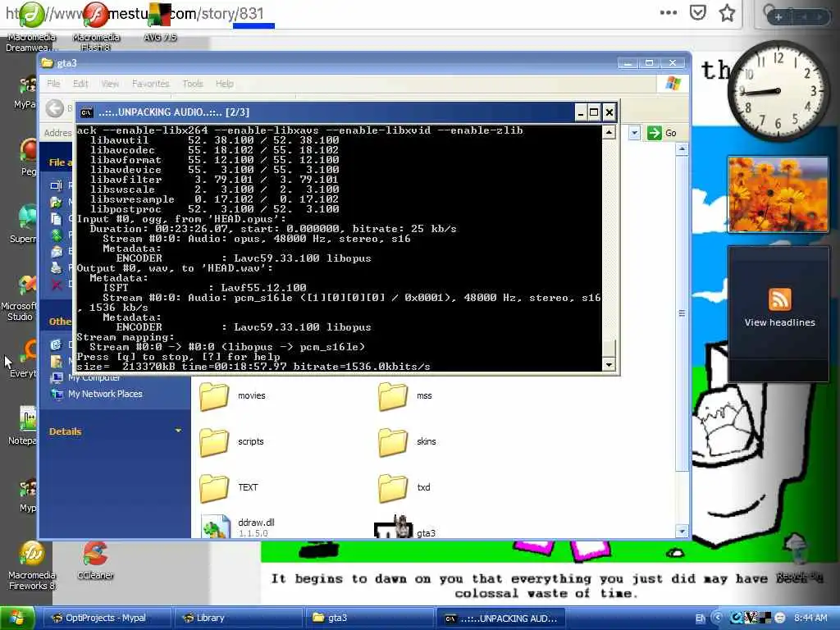
Task: Switch to OptiProjects - Mypal taskbar button
Action: [x=106, y=618]
